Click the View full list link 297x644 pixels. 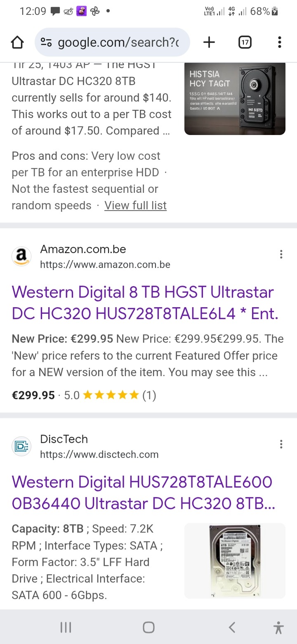(x=135, y=205)
